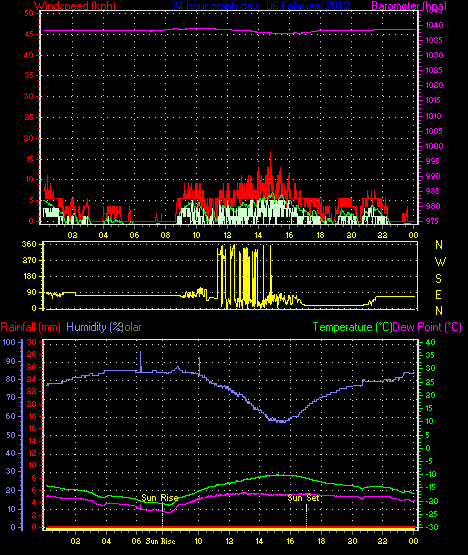The width and height of the screenshot is (468, 555).
Task: Click the 180 wind direction axis value
Action: coord(29,276)
